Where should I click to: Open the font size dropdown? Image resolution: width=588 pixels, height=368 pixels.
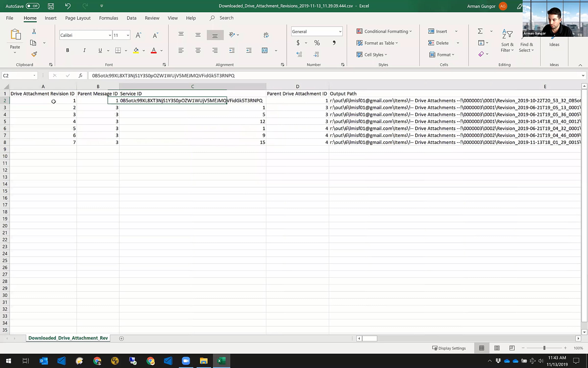[x=128, y=35]
